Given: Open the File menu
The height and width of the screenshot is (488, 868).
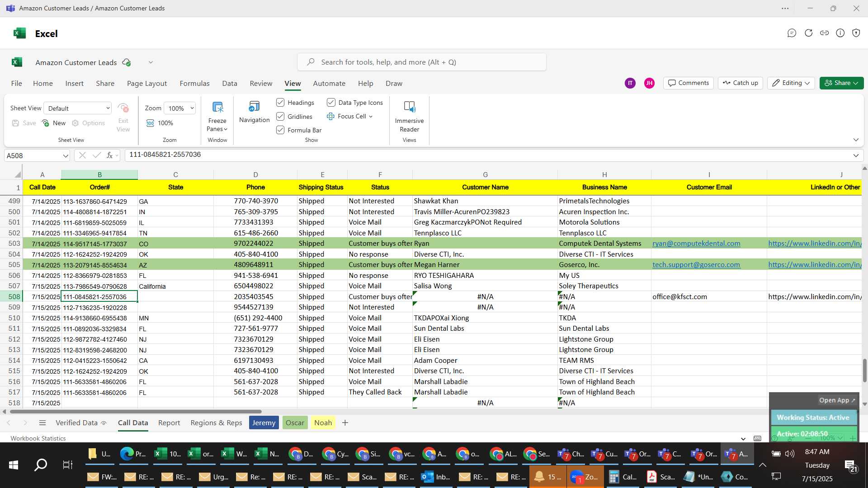Looking at the screenshot, I should pyautogui.click(x=16, y=83).
